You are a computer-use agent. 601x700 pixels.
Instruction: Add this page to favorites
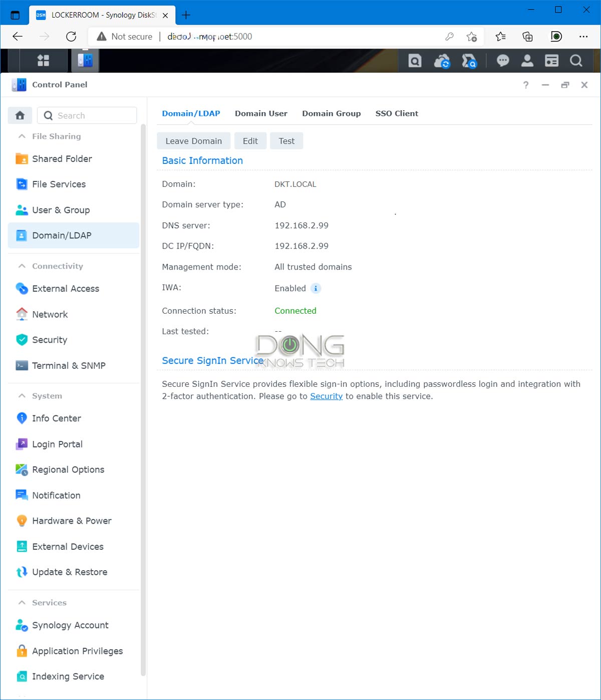(x=471, y=37)
